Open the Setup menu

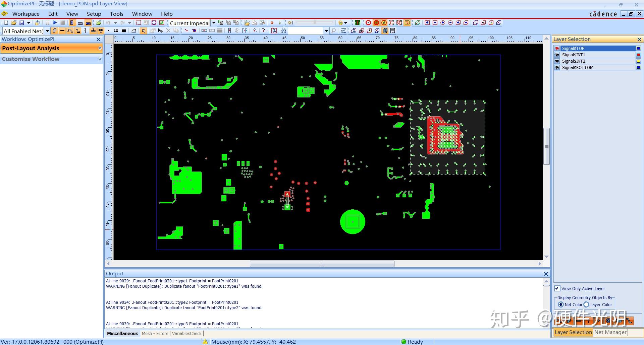coord(94,14)
